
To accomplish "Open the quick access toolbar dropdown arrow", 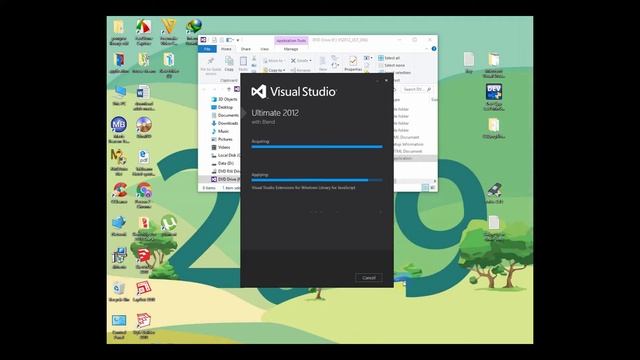I will 238,40.
